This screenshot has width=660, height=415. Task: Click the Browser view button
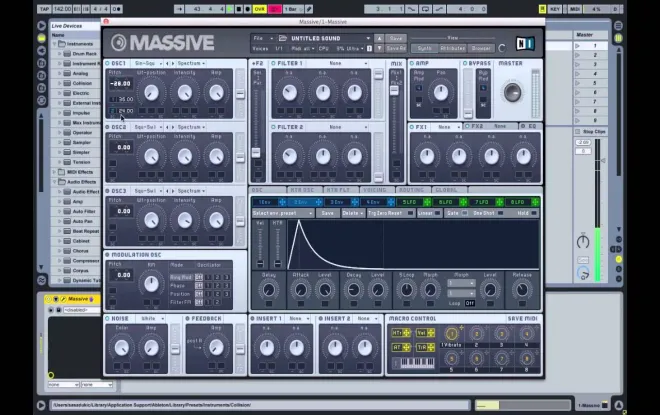point(481,48)
